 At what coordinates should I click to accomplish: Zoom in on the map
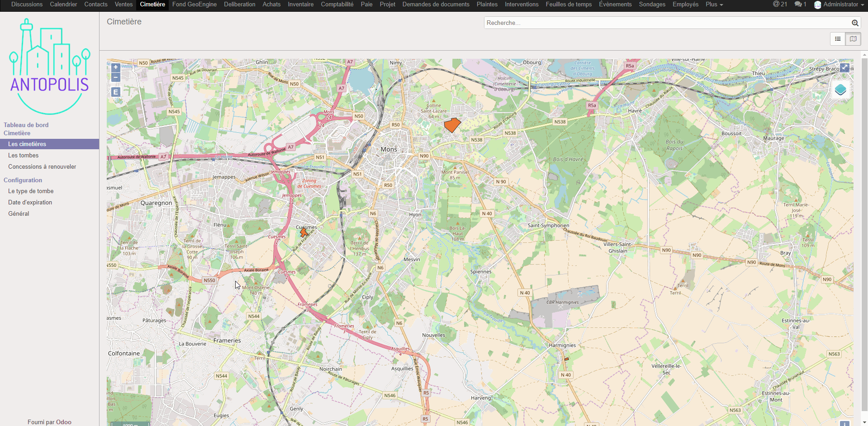point(116,67)
